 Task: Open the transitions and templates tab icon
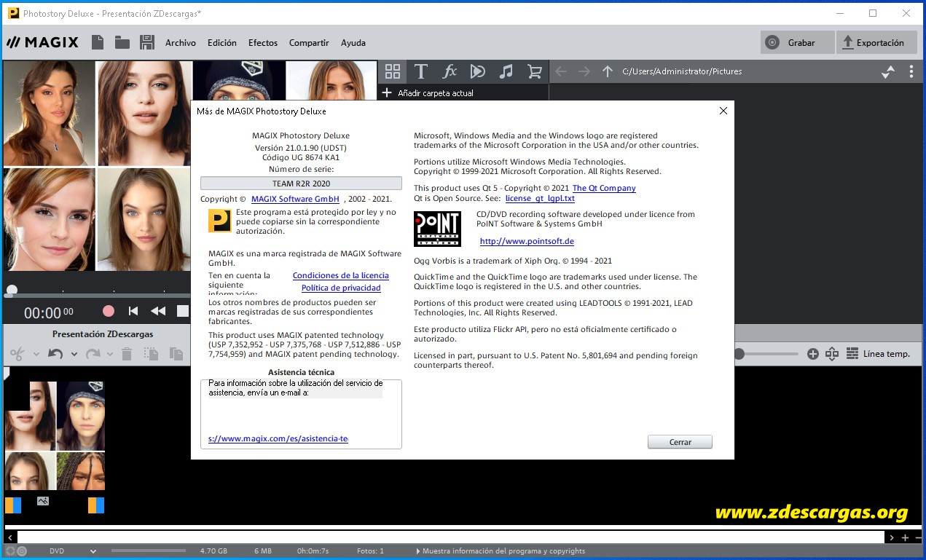coord(478,71)
